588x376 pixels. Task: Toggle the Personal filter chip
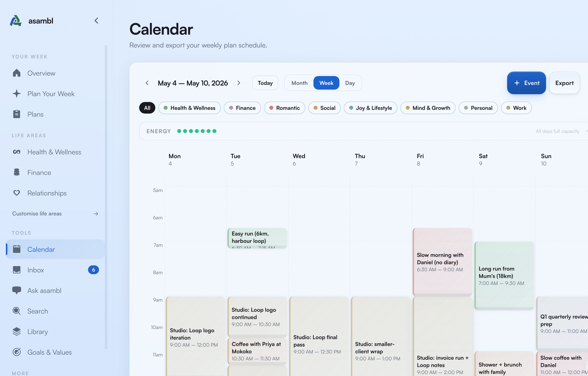(478, 108)
